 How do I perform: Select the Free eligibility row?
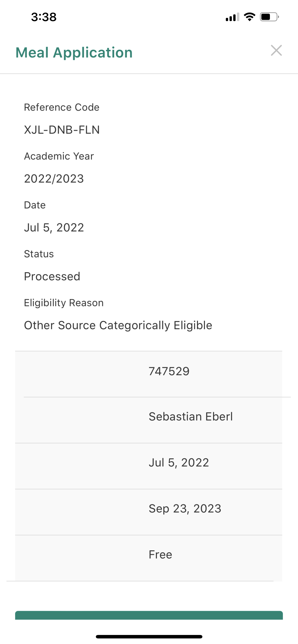(149, 558)
